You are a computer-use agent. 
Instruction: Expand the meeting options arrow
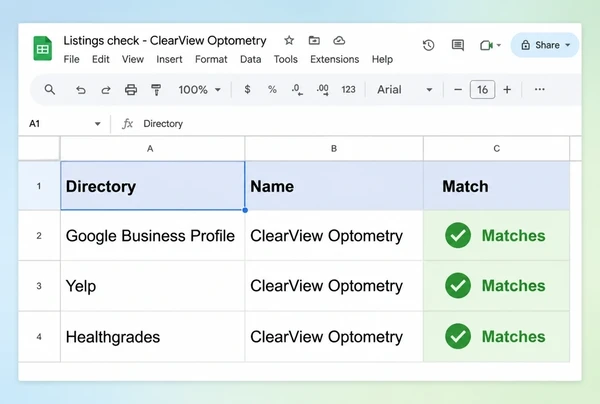(x=499, y=46)
